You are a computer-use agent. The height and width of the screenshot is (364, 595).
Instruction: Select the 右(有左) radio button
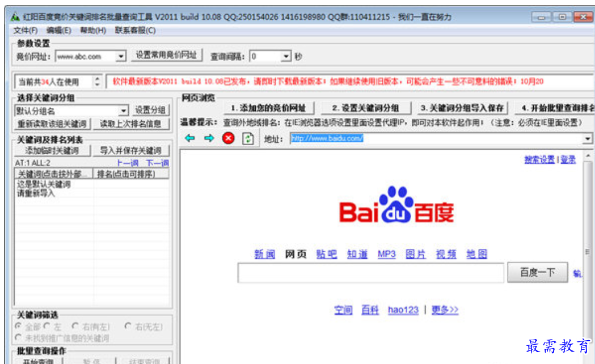pos(75,326)
